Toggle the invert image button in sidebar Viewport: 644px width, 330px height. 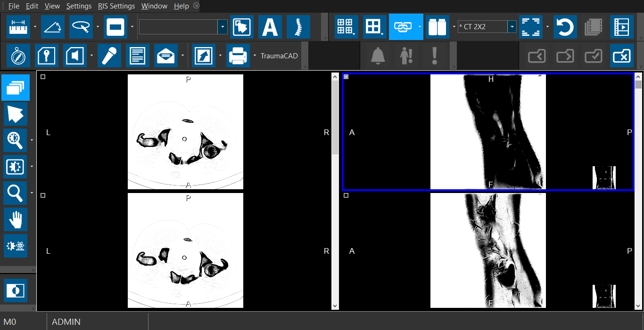16,290
